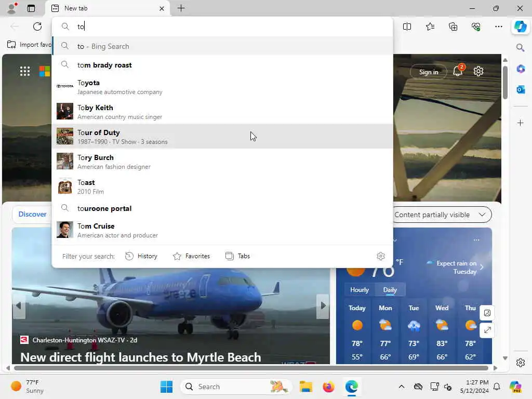This screenshot has width=532, height=399.
Task: Open search suggestion settings gear
Action: [x=381, y=256]
